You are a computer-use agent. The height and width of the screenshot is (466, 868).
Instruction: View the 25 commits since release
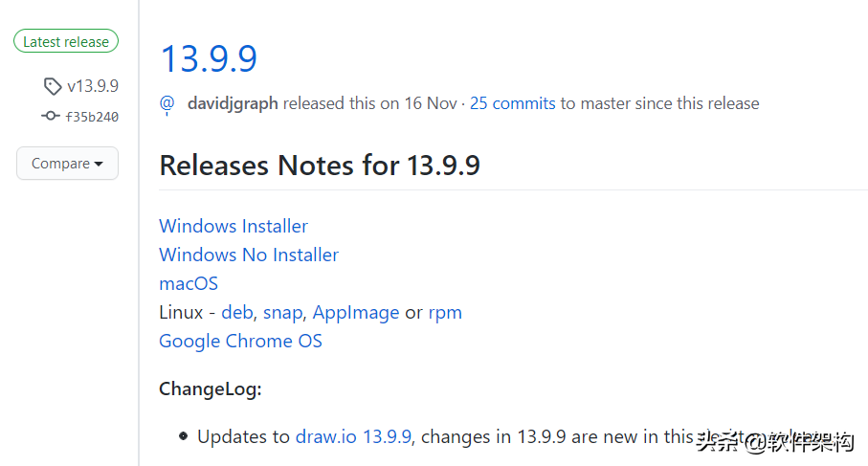(x=513, y=103)
